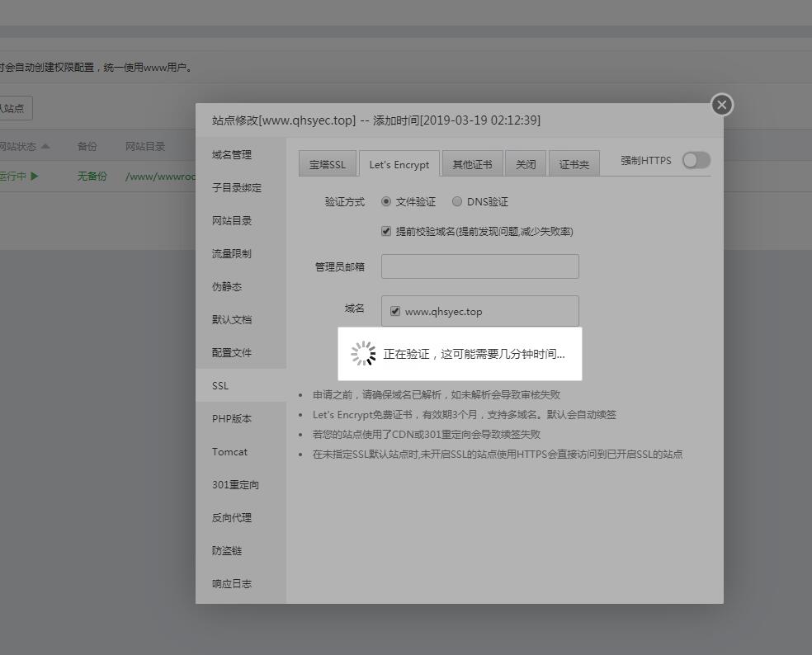Image resolution: width=812 pixels, height=655 pixels.
Task: Click the 申请之前 note line
Action: coord(436,394)
